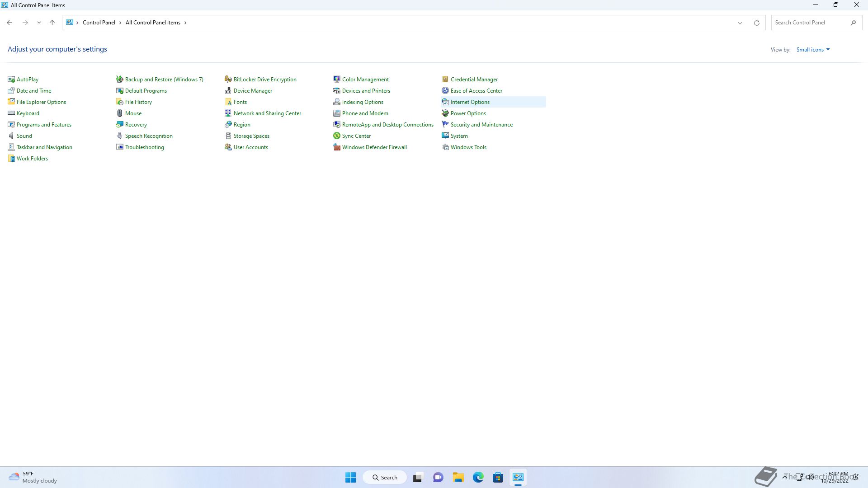Select All Control Panel Items breadcrumb
Screen dimensions: 868x488
coord(153,23)
